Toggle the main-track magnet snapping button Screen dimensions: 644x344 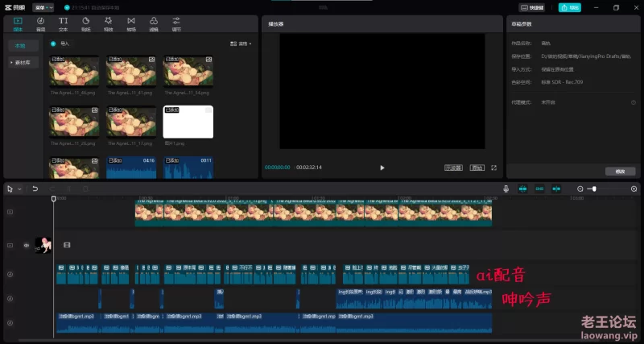click(523, 189)
